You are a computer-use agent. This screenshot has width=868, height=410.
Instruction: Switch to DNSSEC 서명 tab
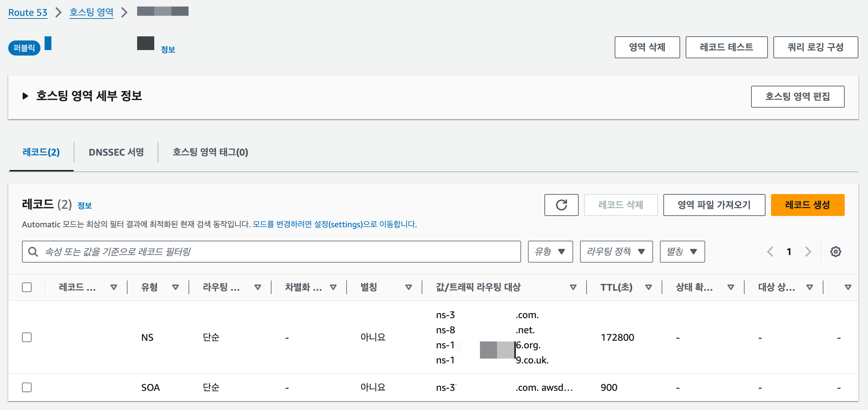click(116, 152)
